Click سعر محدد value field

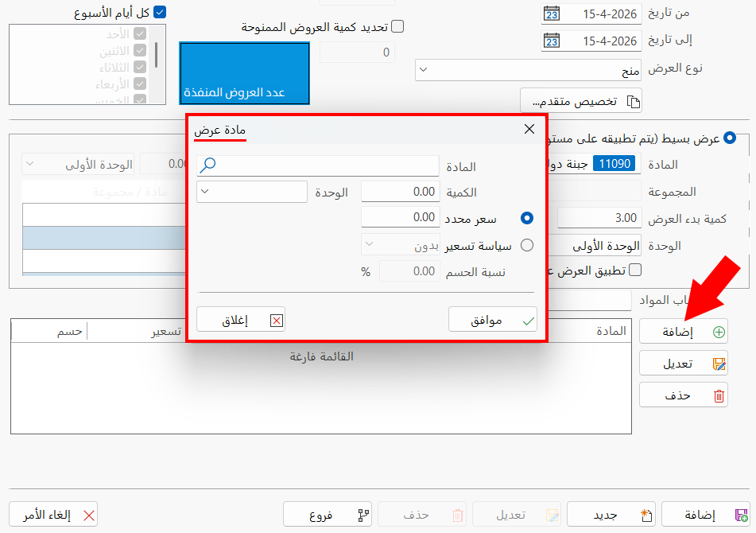(400, 217)
